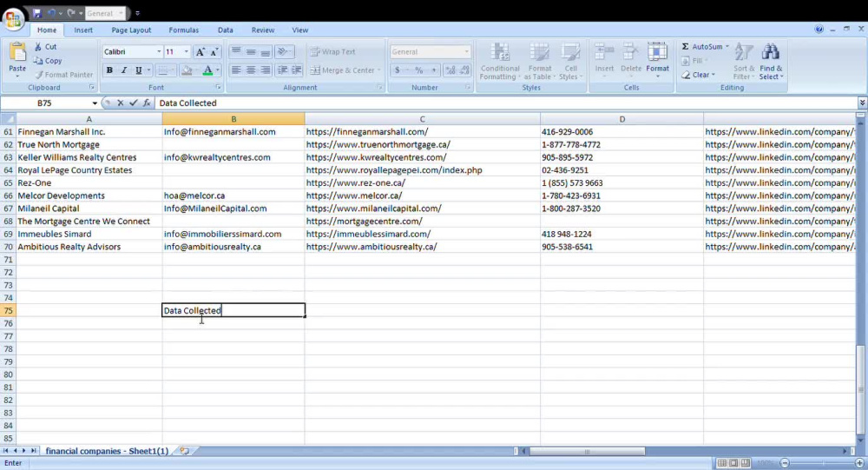Open the font size 11 dropdown
Screen dimensions: 868x470
(187, 51)
